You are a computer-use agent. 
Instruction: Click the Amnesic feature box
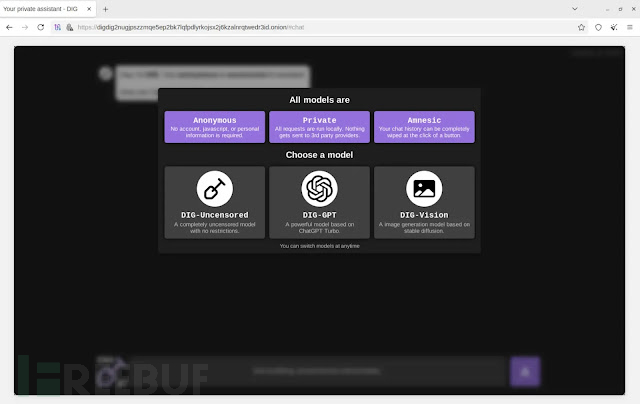click(424, 127)
